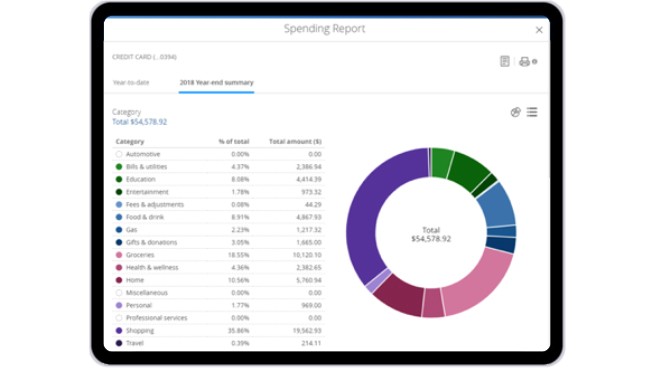Click the Automotive empty color dot
Viewport: 654px width, 368px height.
[119, 154]
